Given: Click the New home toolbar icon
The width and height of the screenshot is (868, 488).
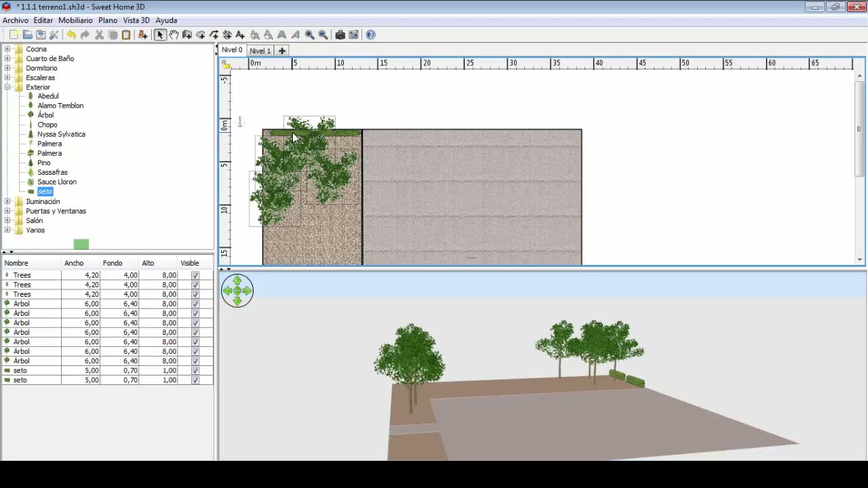Looking at the screenshot, I should 14,35.
